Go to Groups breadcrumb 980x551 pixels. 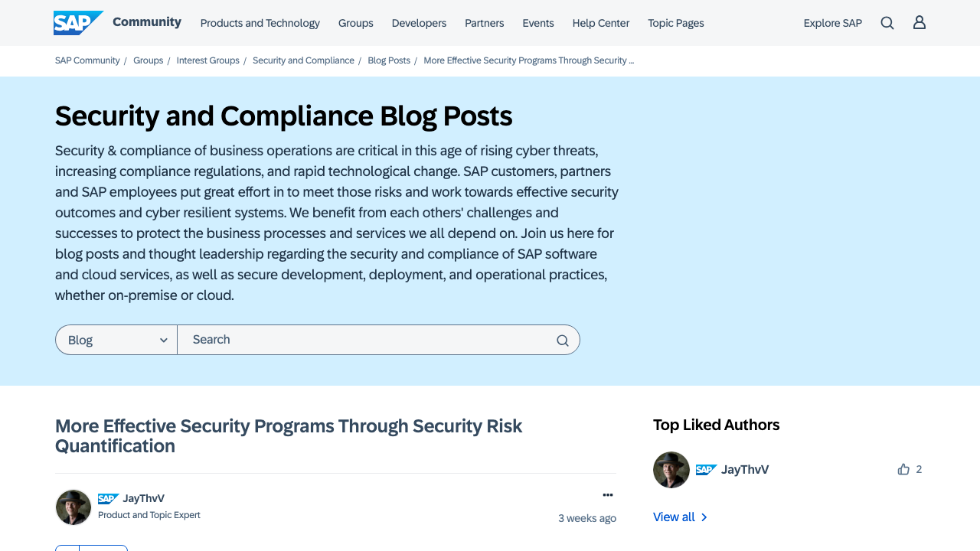pos(149,60)
